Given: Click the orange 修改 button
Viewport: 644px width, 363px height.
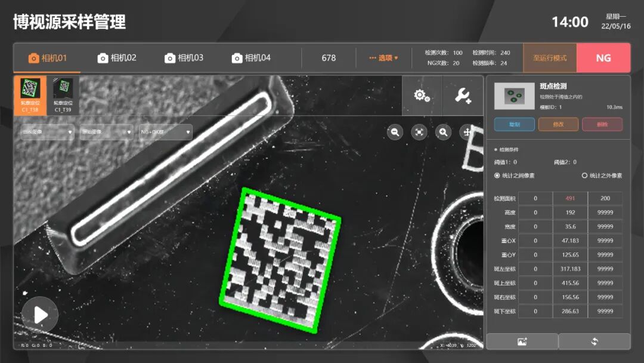Looking at the screenshot, I should [558, 124].
